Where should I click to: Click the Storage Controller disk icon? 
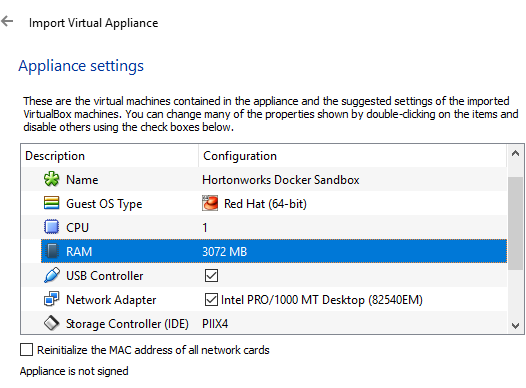point(52,323)
